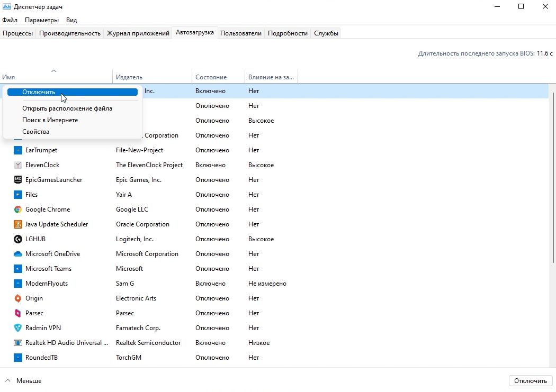Switch to the Службы tab
Screen dimensions: 556x392
click(326, 33)
